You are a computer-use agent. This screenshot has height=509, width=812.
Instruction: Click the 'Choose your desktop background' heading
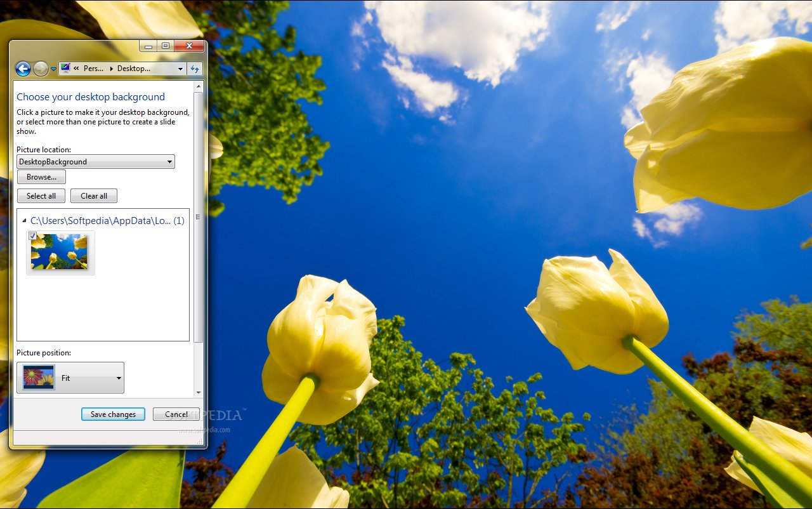click(x=91, y=97)
